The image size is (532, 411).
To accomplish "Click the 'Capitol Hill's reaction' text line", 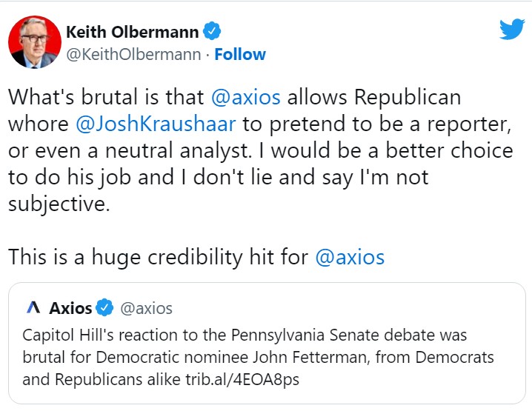I will [x=245, y=335].
